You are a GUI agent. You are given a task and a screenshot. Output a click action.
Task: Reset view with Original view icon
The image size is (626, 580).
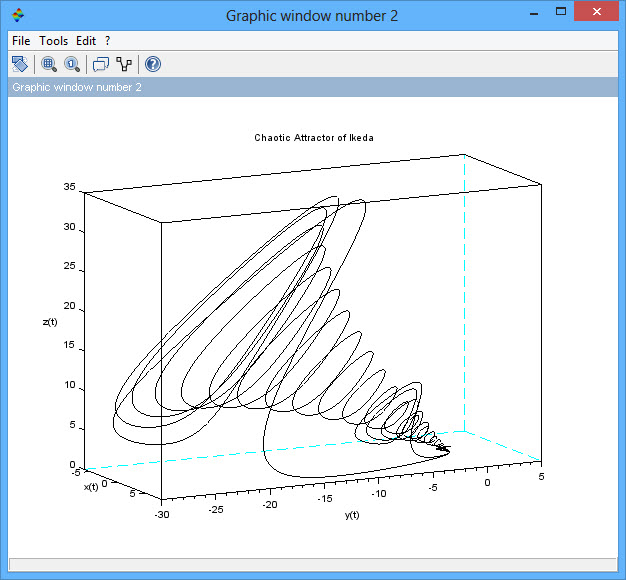[72, 64]
